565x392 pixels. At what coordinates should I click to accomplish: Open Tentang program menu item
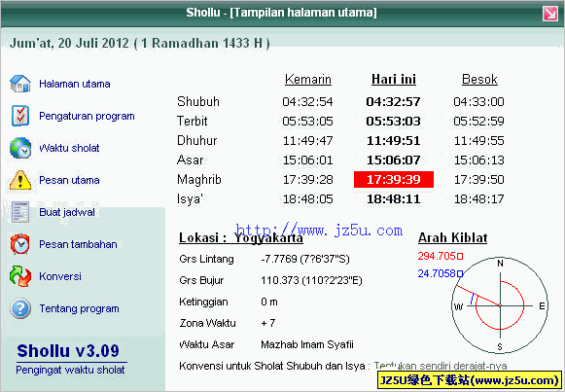[x=80, y=308]
